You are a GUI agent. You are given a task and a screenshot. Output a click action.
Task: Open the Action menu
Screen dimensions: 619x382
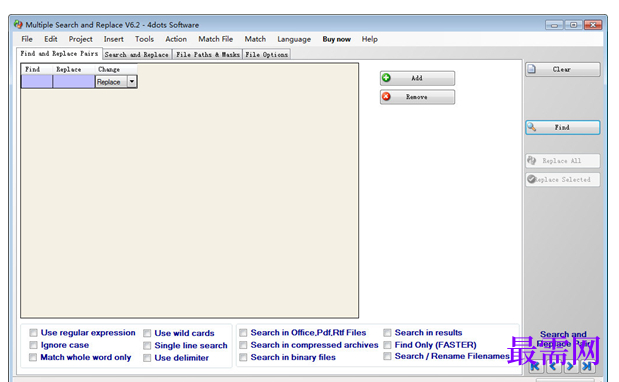(x=176, y=39)
